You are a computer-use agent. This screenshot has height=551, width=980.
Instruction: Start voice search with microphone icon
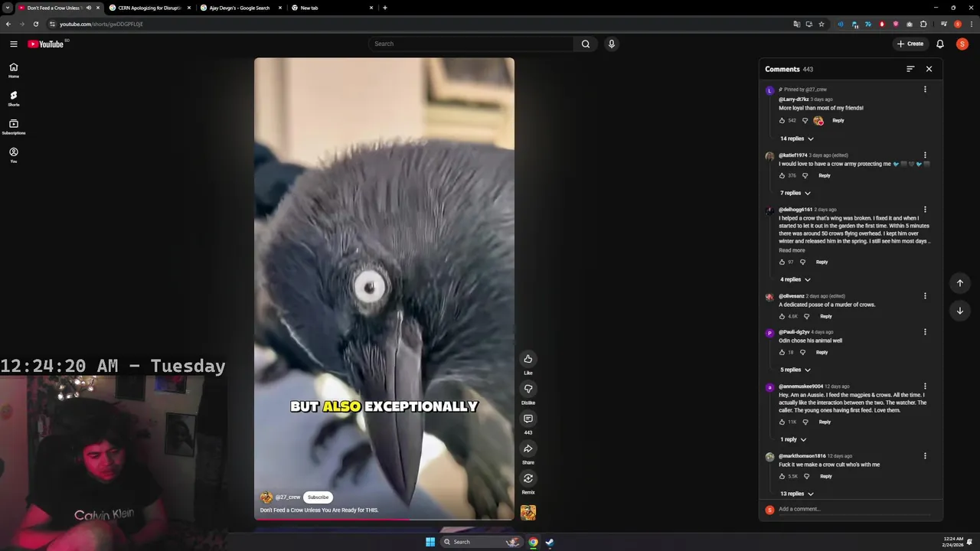[x=612, y=44]
